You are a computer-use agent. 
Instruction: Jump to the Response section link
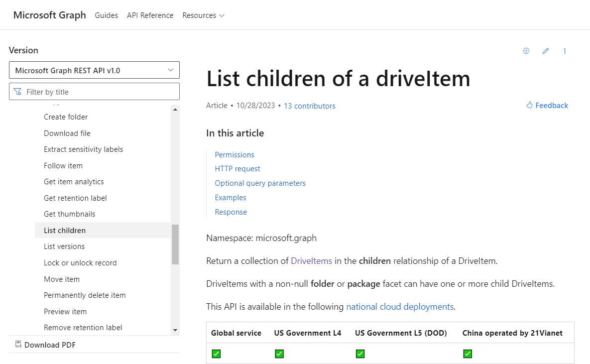click(231, 212)
